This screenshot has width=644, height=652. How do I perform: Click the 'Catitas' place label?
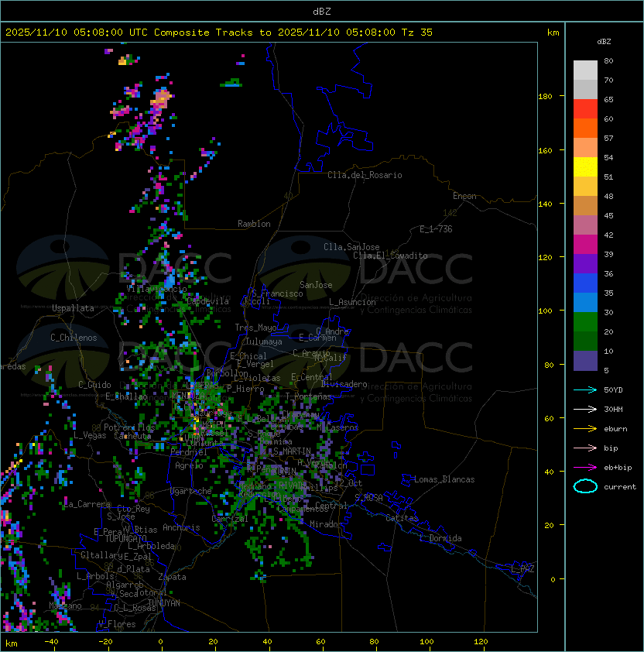pyautogui.click(x=402, y=518)
